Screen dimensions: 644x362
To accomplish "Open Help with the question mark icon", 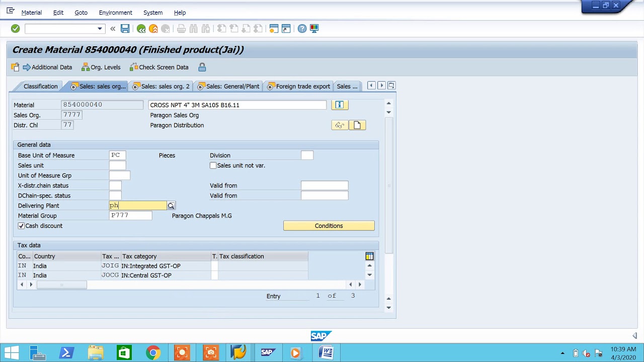I will [302, 29].
